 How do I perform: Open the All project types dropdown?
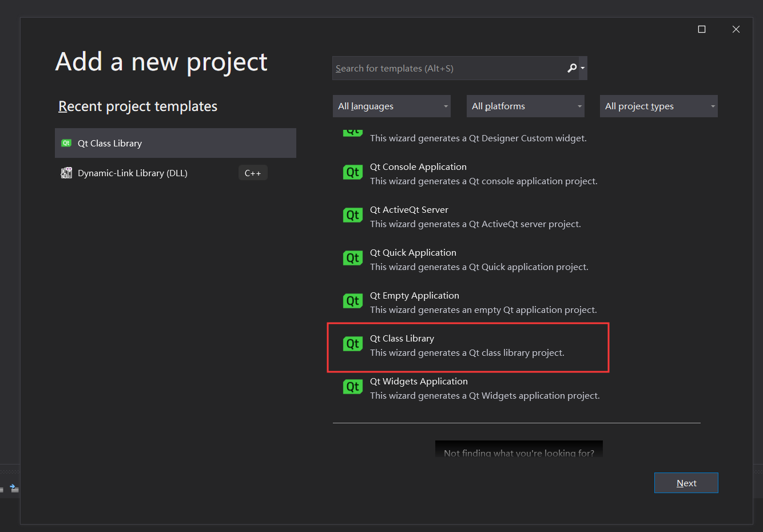click(658, 106)
